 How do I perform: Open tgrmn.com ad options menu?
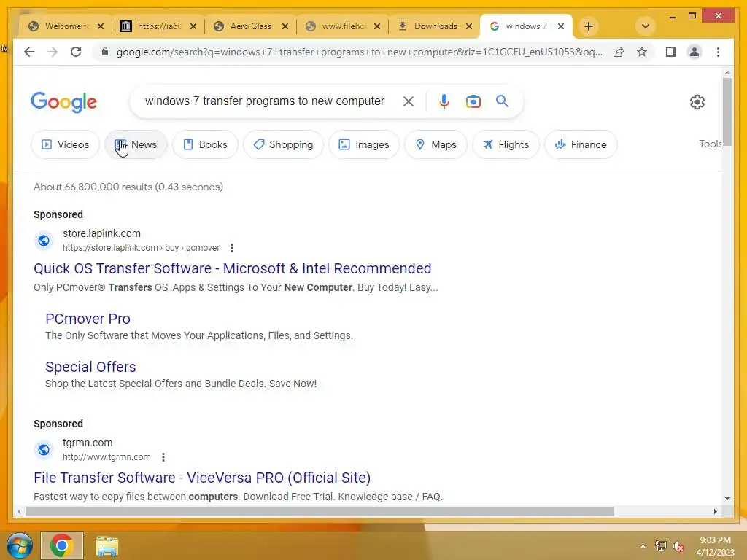pos(163,457)
